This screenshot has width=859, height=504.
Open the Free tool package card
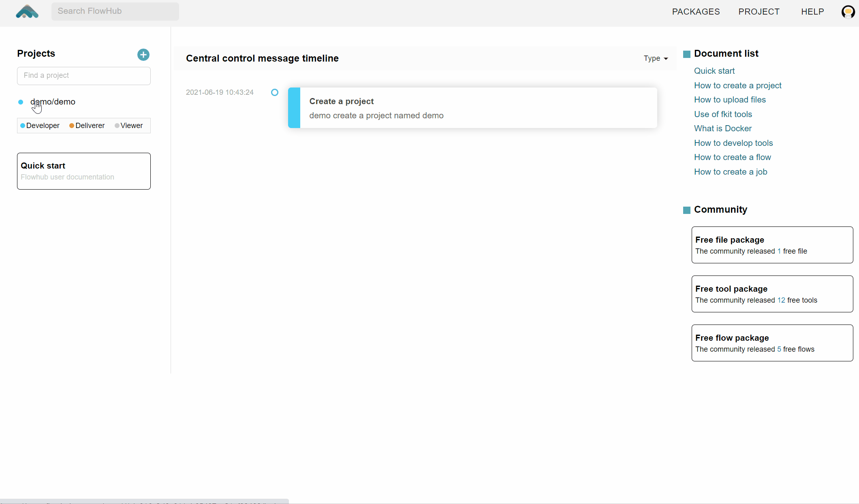(772, 294)
